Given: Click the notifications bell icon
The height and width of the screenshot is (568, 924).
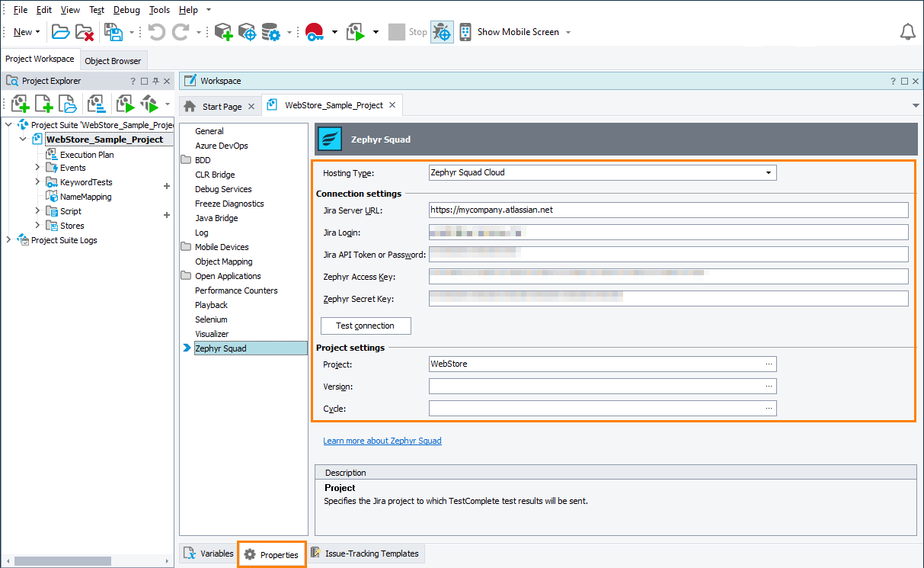Looking at the screenshot, I should point(907,32).
